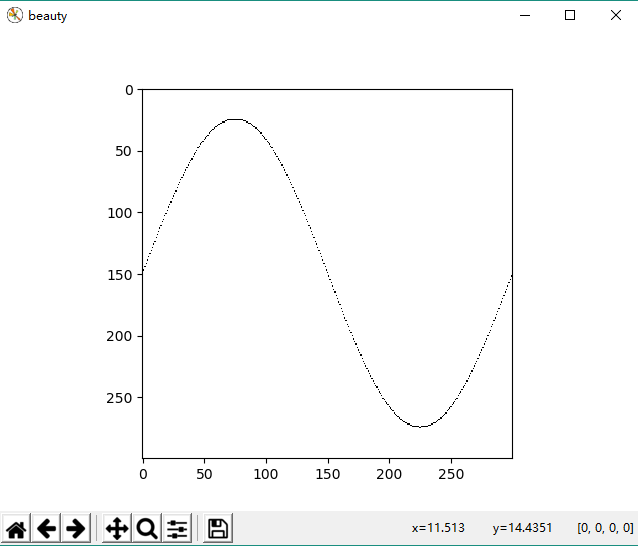
Task: Click y-axis tick label 0
Action: [129, 90]
